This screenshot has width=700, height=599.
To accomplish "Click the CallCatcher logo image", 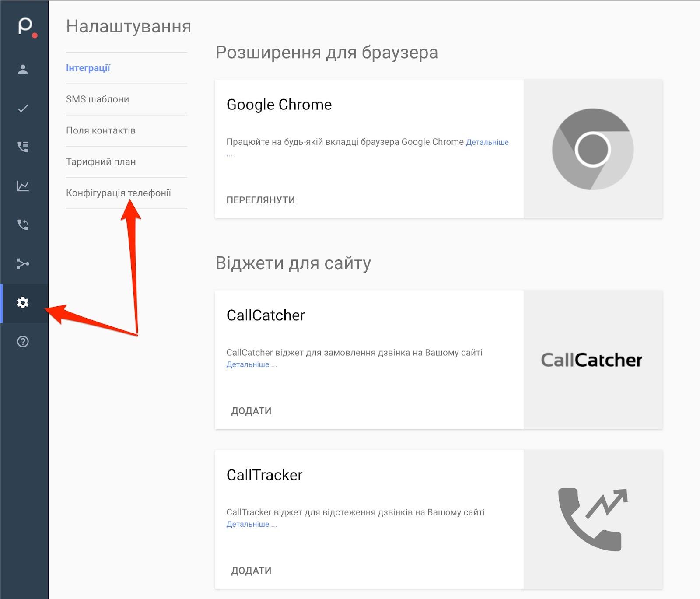I will (x=591, y=360).
